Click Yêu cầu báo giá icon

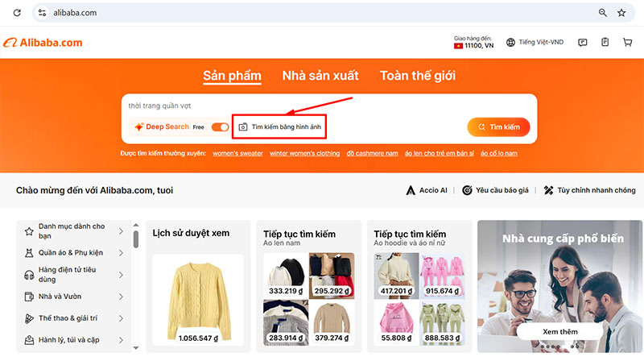467,190
